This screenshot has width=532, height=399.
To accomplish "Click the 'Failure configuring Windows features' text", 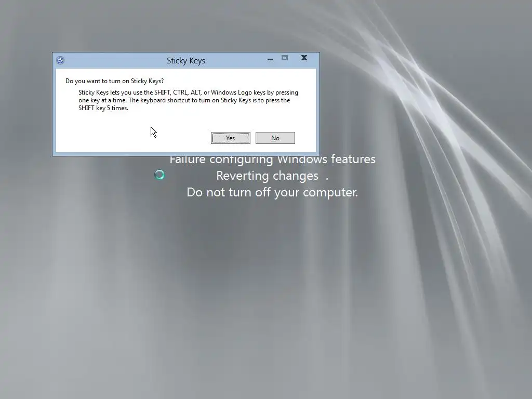I will [272, 160].
